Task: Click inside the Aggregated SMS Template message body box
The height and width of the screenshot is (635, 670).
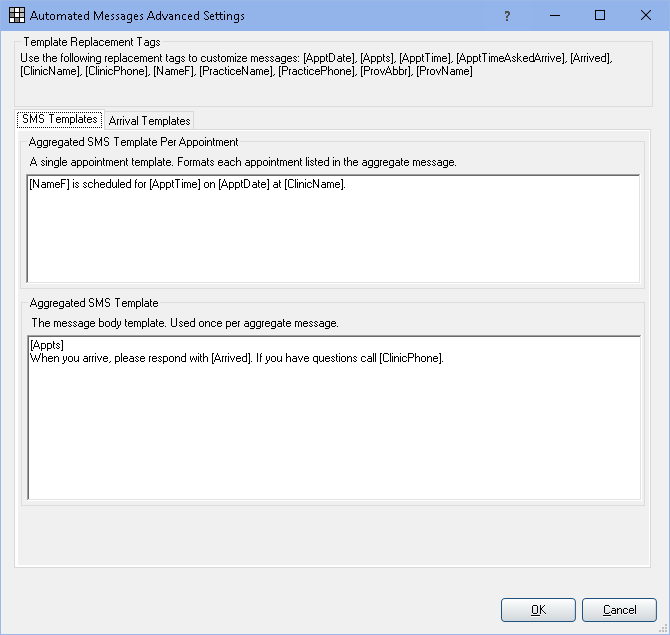Action: click(334, 417)
